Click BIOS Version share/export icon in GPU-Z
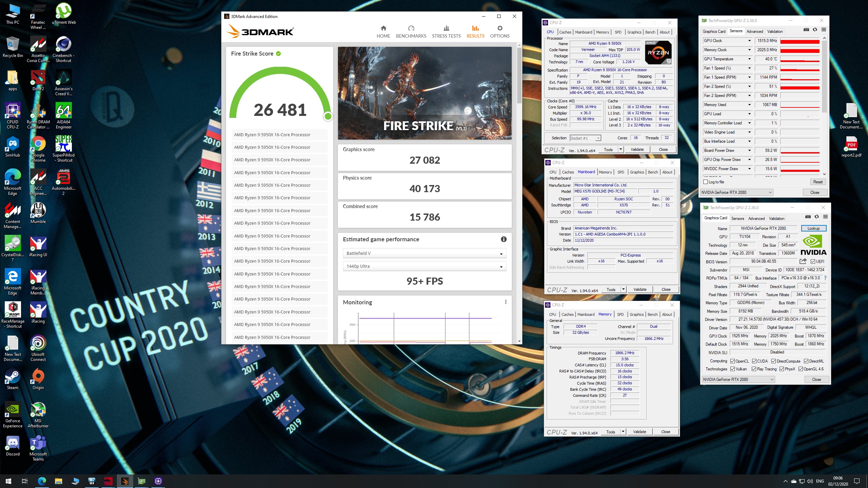 [x=803, y=261]
